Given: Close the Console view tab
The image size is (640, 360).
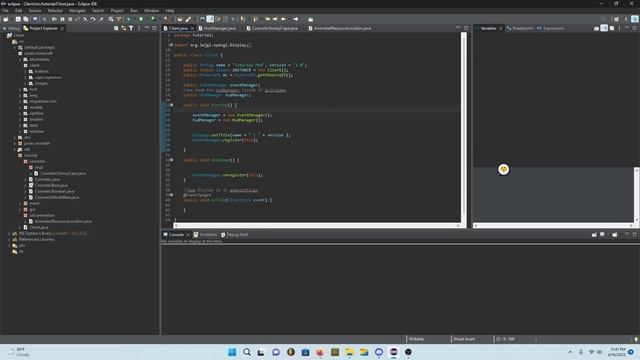Looking at the screenshot, I should coord(188,235).
